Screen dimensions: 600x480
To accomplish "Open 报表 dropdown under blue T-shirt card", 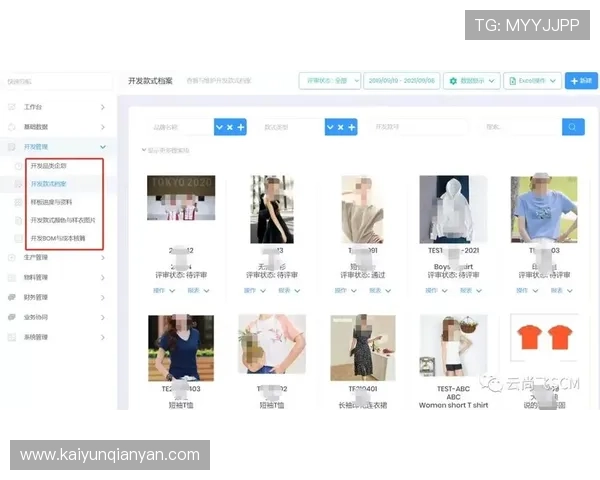I will (561, 291).
